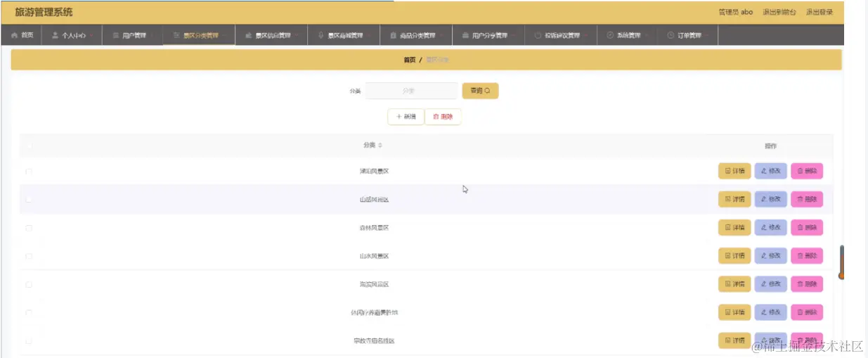This screenshot has height=358, width=868.
Task: Toggle the select-all checkbox in the table header
Action: click(29, 146)
